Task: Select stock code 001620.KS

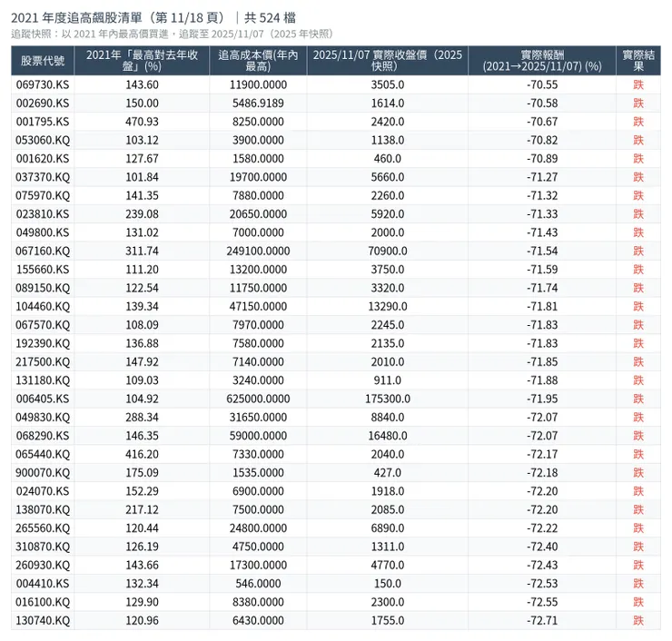Action: point(43,159)
